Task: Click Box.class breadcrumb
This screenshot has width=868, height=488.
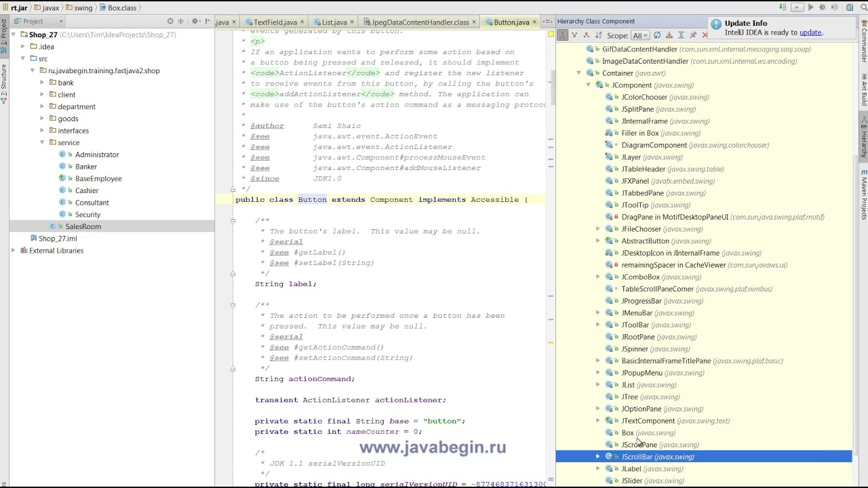Action: [122, 7]
